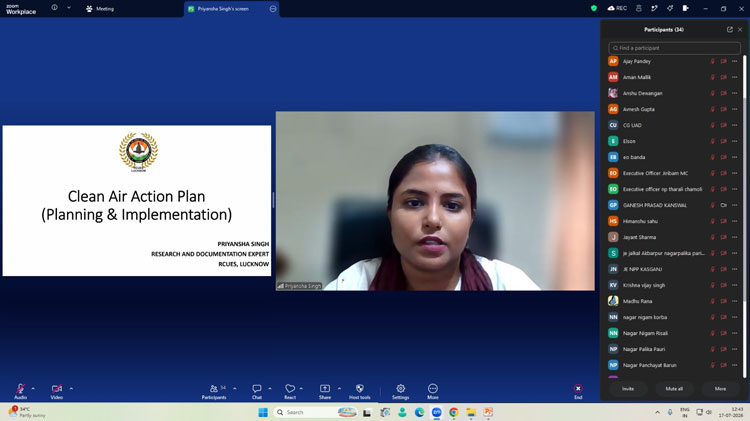Open the Participants panel icon in toolbar
Screen dimensions: 750x421
[214, 388]
